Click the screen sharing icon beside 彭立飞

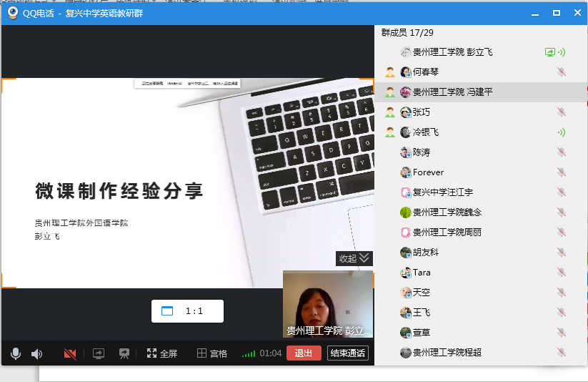549,52
